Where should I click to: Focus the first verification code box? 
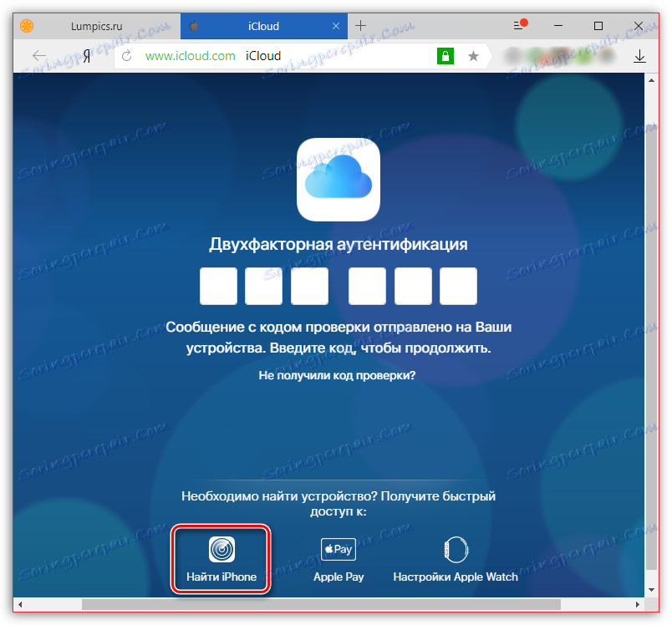pyautogui.click(x=219, y=286)
